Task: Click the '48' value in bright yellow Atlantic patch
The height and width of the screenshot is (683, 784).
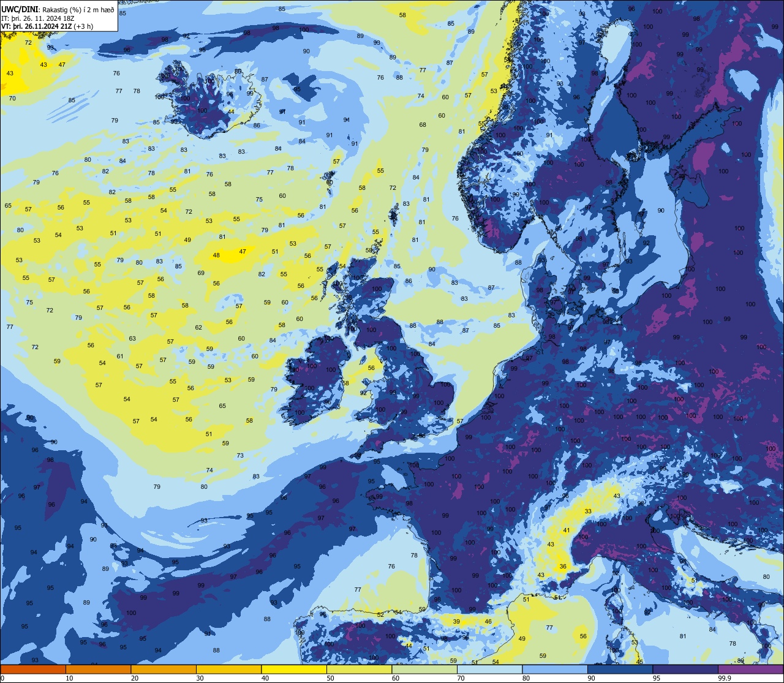Action: pos(216,255)
